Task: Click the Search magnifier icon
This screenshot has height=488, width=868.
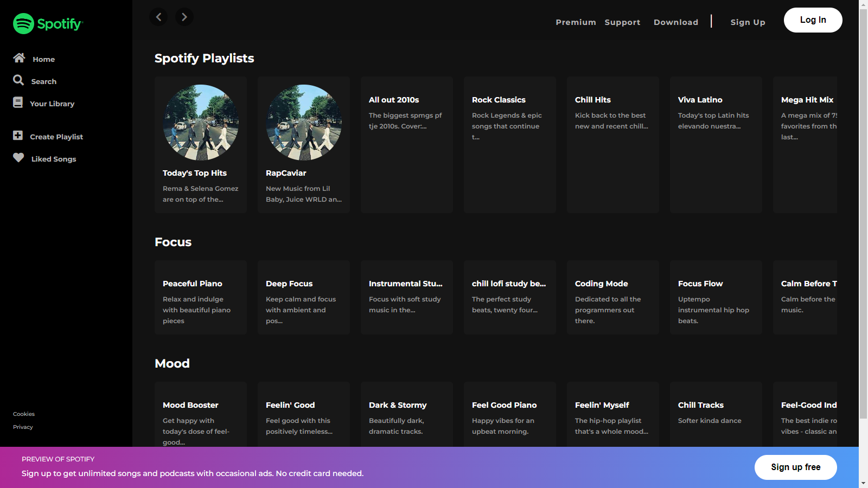Action: click(18, 80)
